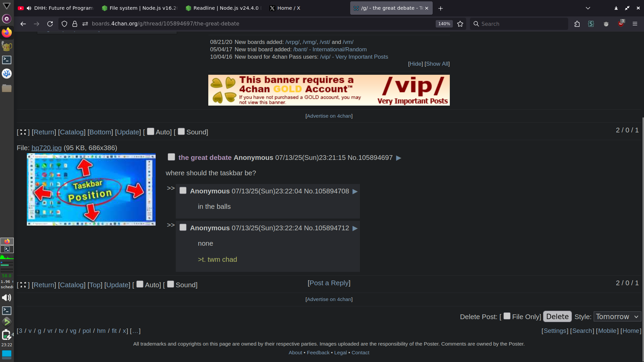Viewport: 644px width, 362px height.
Task: Enable top Auto update checkbox
Action: (151, 131)
